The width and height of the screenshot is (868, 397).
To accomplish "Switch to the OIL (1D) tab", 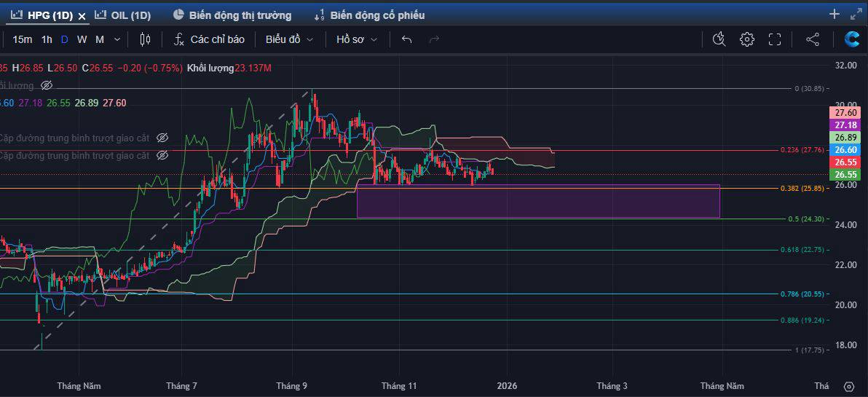I will tap(123, 15).
